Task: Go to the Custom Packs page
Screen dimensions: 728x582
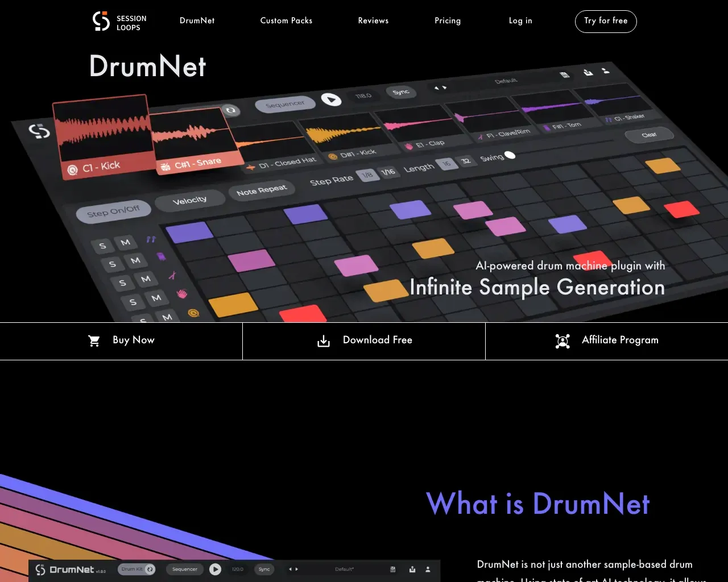Action: [x=286, y=20]
